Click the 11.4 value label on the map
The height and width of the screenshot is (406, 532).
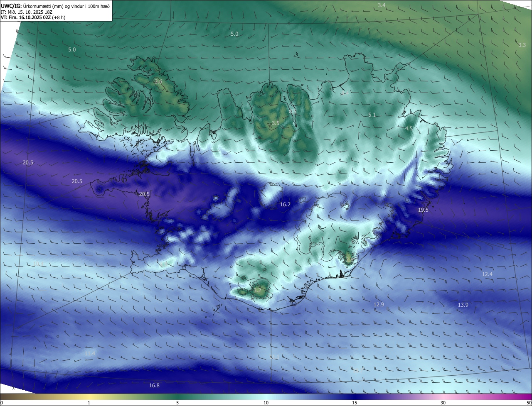click(90, 354)
